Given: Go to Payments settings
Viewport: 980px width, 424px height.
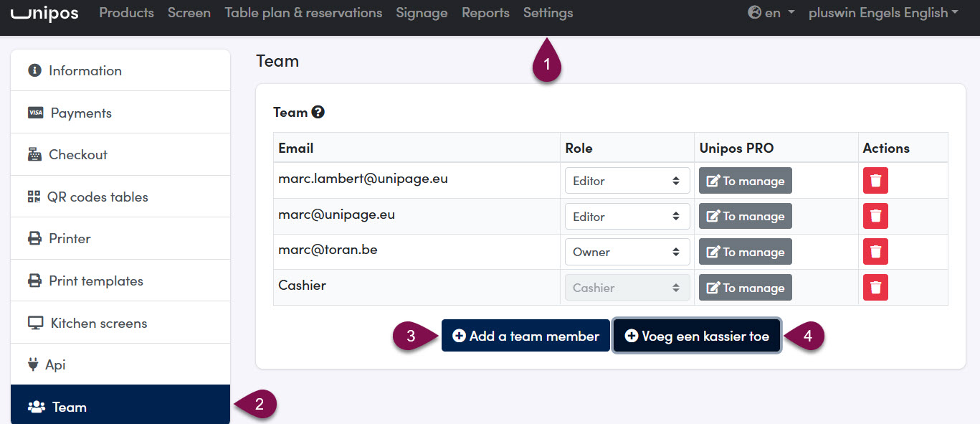Looking at the screenshot, I should point(120,113).
